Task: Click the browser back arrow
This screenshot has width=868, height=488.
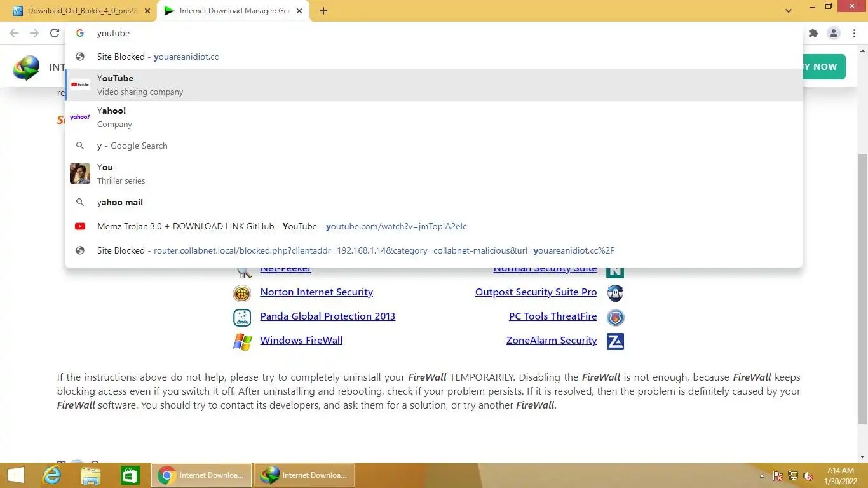Action: (x=14, y=33)
